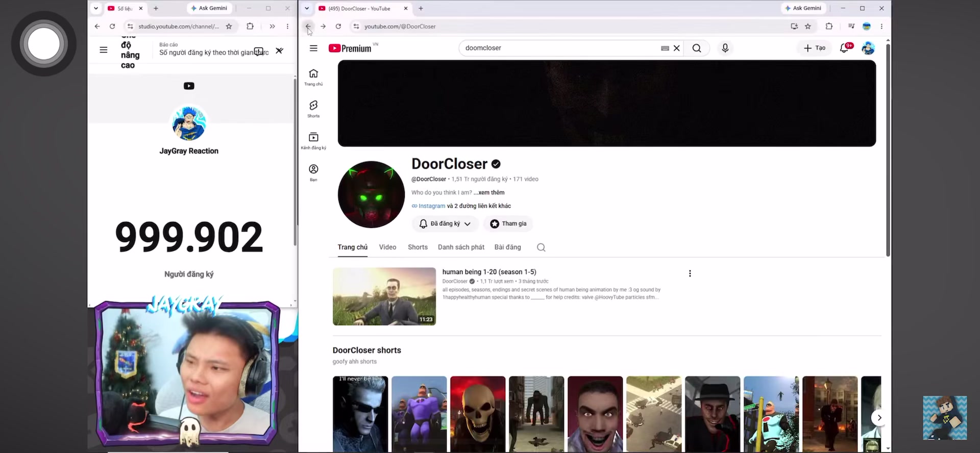Click the magnifier search button next to doomcloser
The width and height of the screenshot is (980, 453).
697,48
